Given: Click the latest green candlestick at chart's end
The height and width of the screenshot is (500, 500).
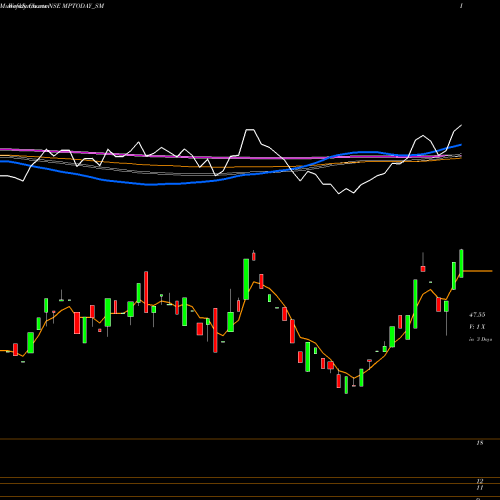Looking at the screenshot, I should (461, 263).
